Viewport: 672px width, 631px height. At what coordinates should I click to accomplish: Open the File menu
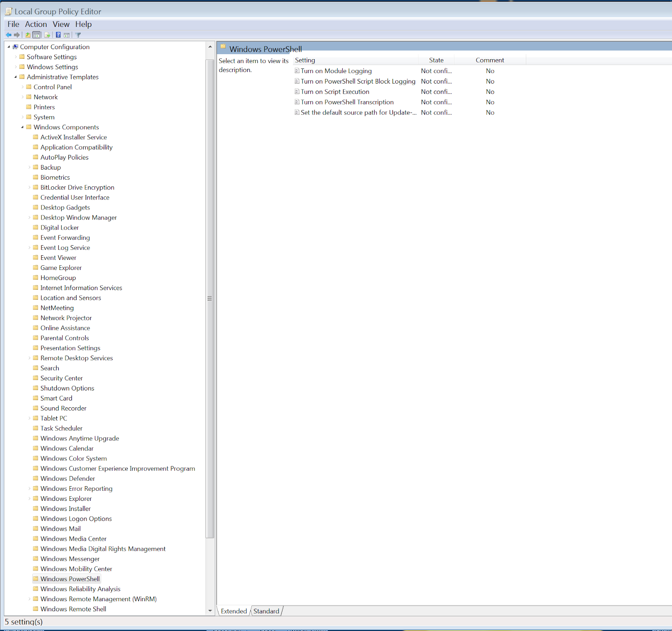click(x=13, y=24)
